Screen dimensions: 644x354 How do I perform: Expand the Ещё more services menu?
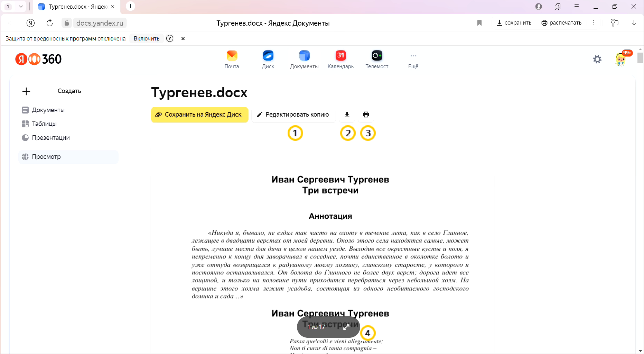coord(413,59)
